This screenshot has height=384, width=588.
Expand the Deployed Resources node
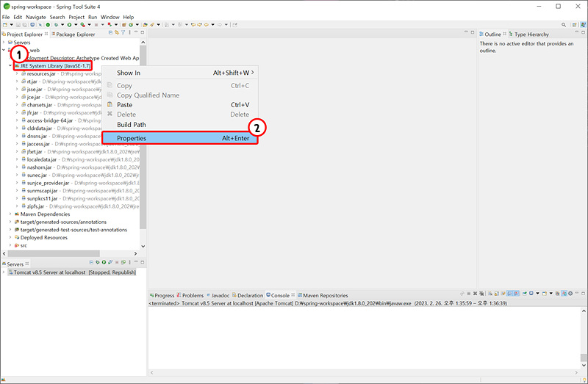click(x=10, y=237)
